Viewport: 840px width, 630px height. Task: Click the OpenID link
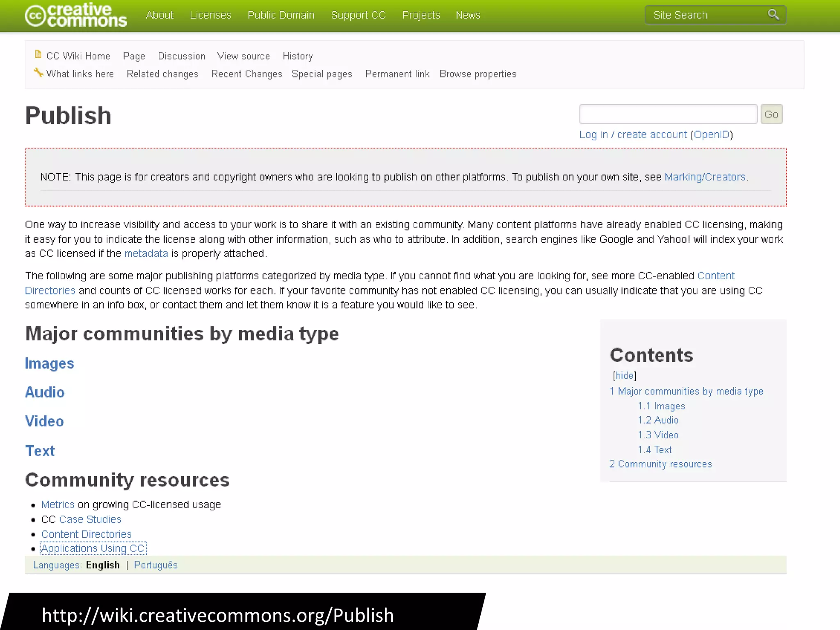coord(712,135)
